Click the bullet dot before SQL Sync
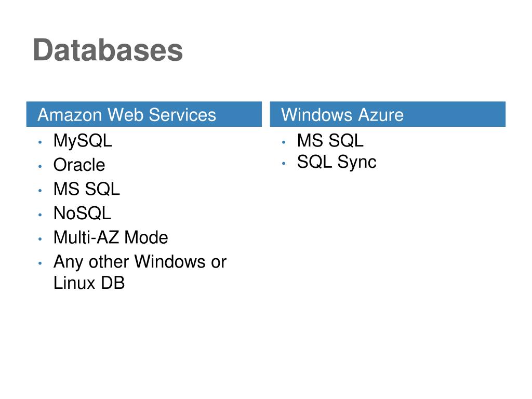 click(284, 164)
